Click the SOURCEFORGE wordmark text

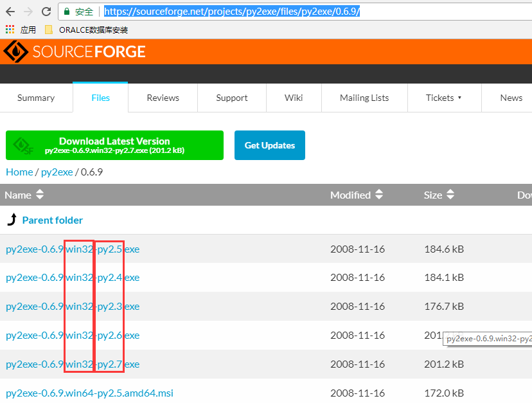tap(89, 51)
